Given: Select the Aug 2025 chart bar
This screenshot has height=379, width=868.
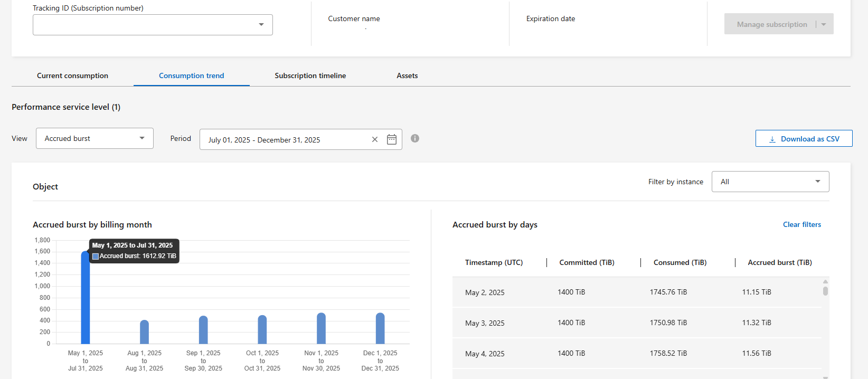Looking at the screenshot, I should click(144, 333).
